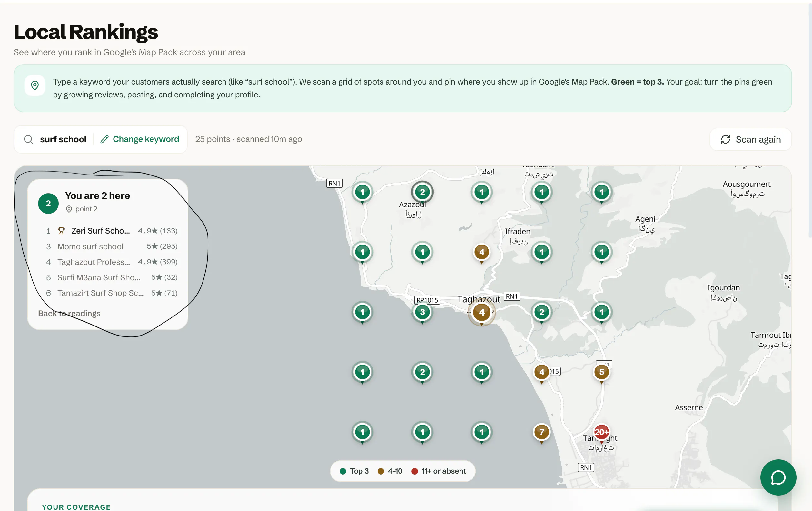This screenshot has height=511, width=812.
Task: Click the Asserne map label
Action: [x=688, y=407]
